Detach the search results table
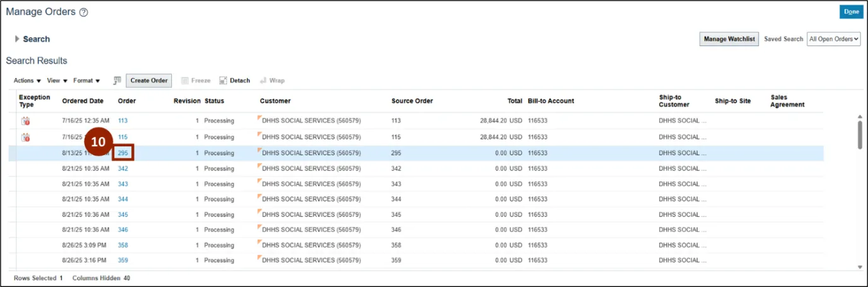This screenshot has height=287, width=868. pos(234,81)
